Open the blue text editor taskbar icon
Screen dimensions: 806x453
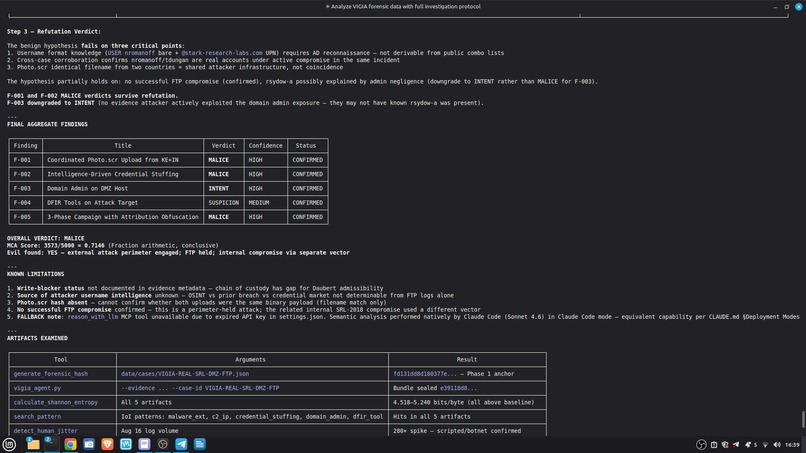(x=200, y=444)
